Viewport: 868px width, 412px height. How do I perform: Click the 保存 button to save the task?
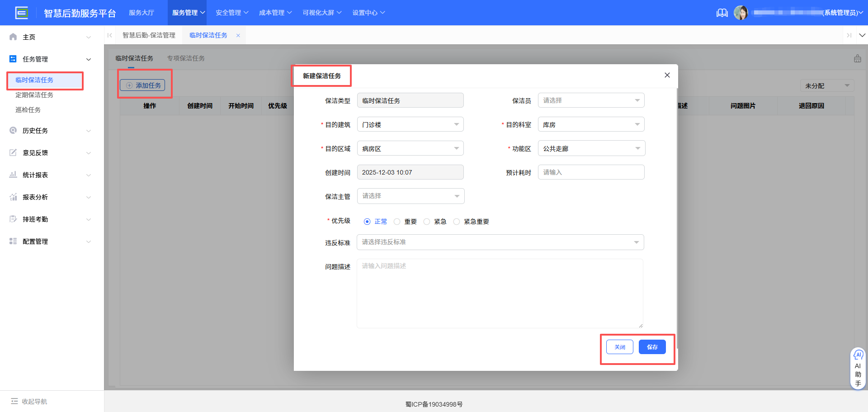pyautogui.click(x=652, y=347)
